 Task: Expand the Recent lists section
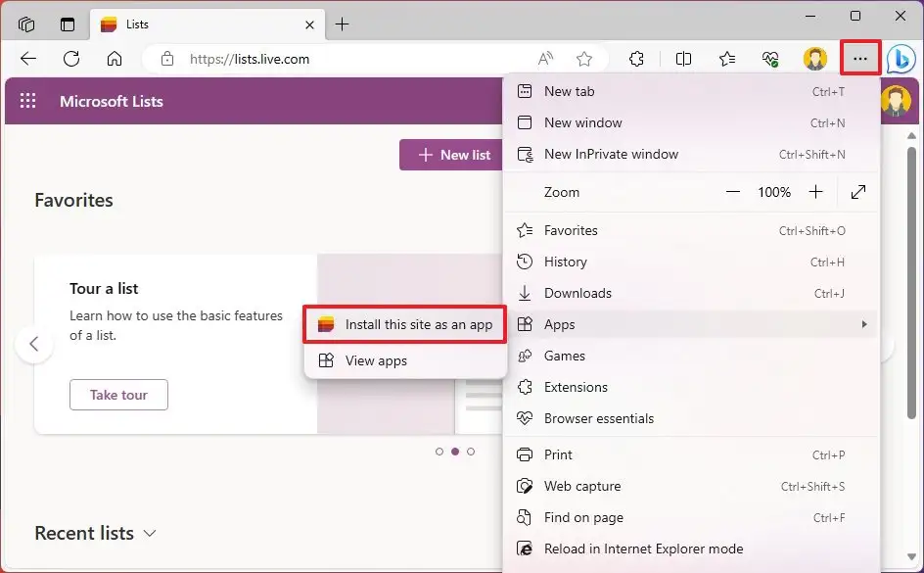click(x=149, y=533)
